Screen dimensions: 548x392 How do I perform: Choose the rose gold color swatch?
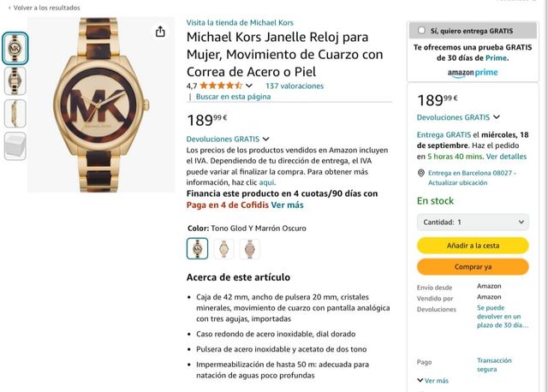pyautogui.click(x=249, y=249)
